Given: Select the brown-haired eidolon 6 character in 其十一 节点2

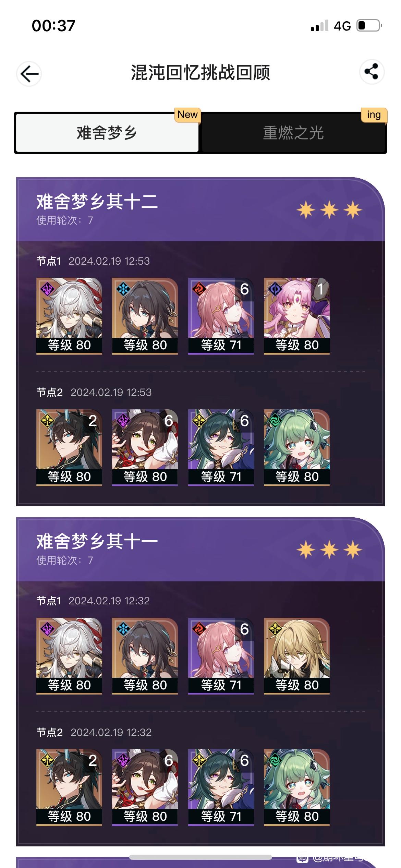Looking at the screenshot, I should [145, 787].
